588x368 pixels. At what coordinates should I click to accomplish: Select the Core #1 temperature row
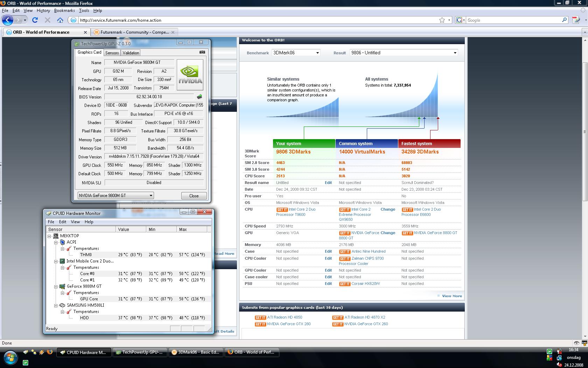pyautogui.click(x=129, y=280)
